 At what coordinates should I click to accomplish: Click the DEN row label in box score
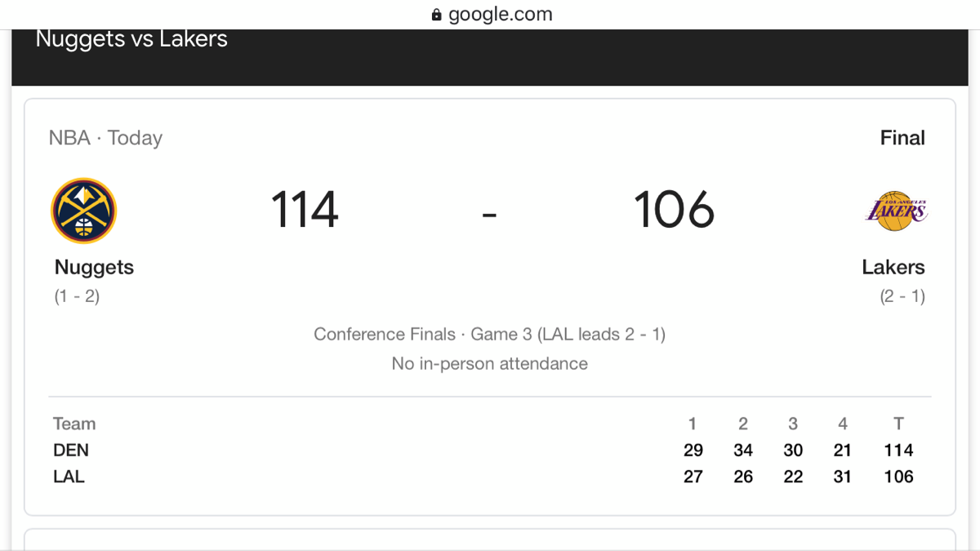tap(71, 450)
